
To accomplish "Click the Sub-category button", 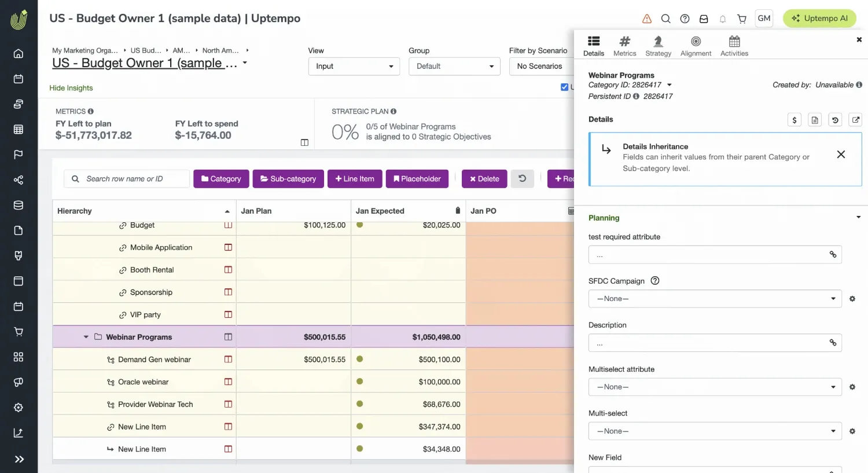I will pyautogui.click(x=288, y=179).
